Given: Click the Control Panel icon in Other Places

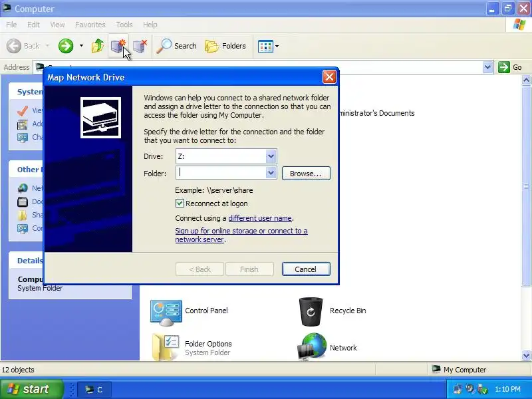Looking at the screenshot, I should click(x=23, y=228).
